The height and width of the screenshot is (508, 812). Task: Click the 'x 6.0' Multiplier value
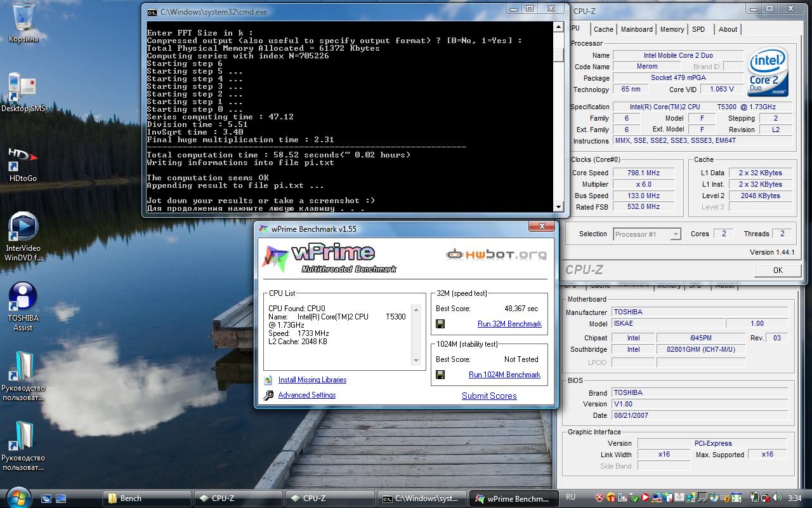click(643, 184)
